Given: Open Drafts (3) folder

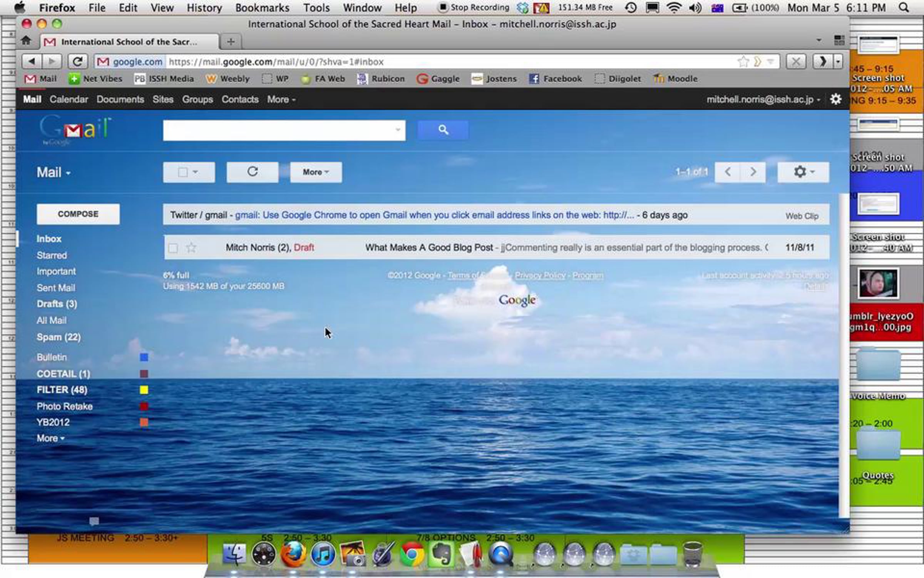Looking at the screenshot, I should tap(57, 304).
